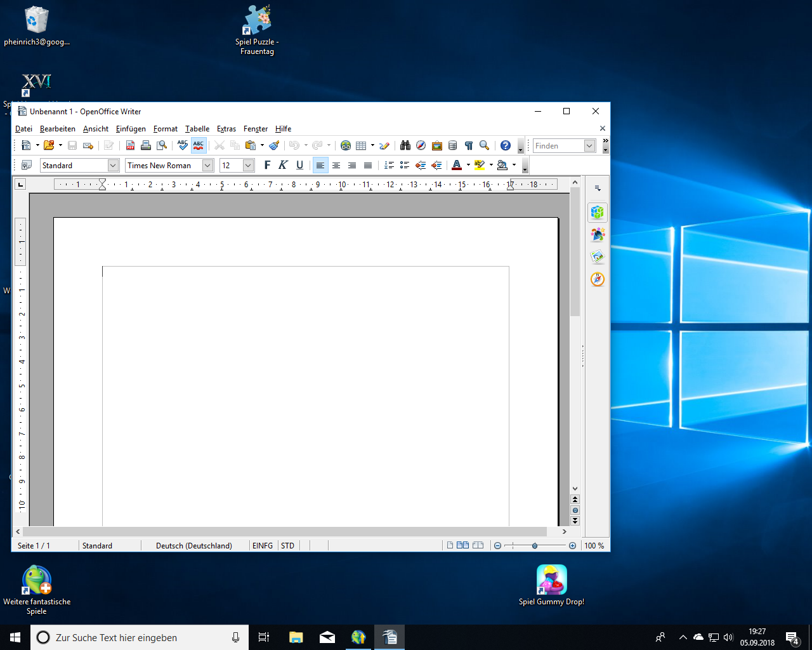Toggle Nonprinting Characters pilcrow icon
Screen dimensions: 812x650
tap(469, 145)
